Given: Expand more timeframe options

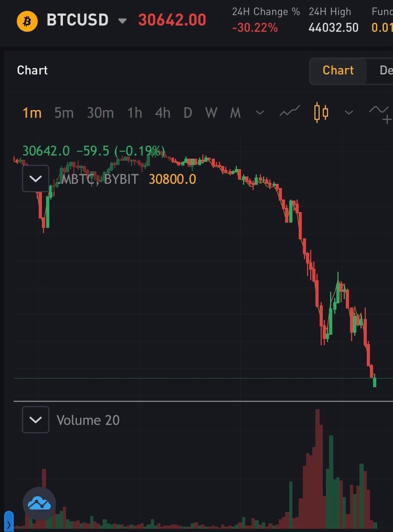Looking at the screenshot, I should coord(260,113).
